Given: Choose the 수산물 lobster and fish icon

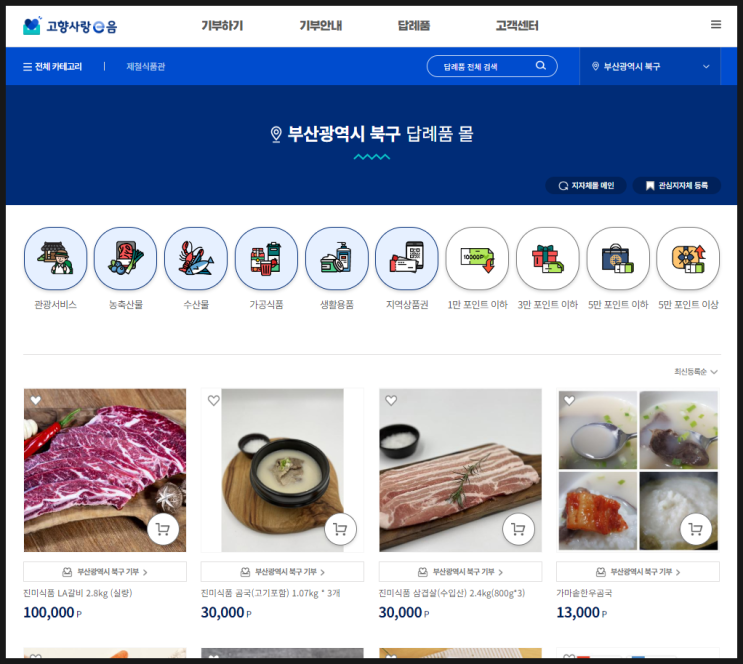Looking at the screenshot, I should (x=196, y=258).
